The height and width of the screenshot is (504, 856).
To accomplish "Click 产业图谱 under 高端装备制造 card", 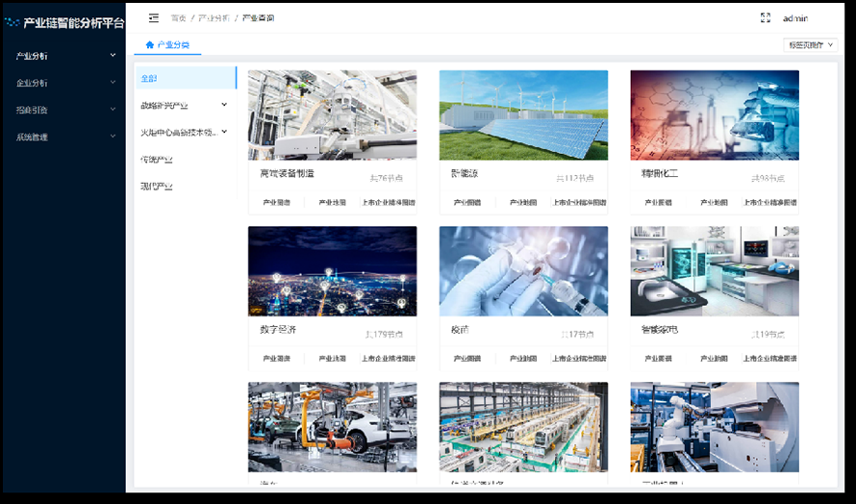I will point(276,203).
